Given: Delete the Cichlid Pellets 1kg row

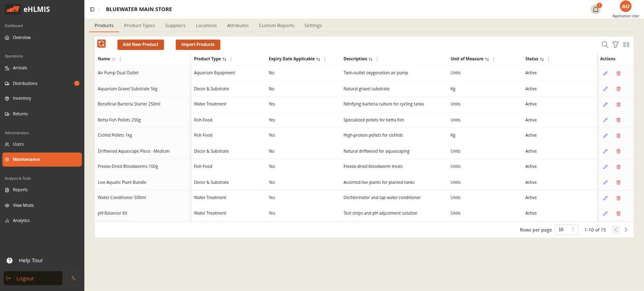Looking at the screenshot, I should (x=618, y=136).
